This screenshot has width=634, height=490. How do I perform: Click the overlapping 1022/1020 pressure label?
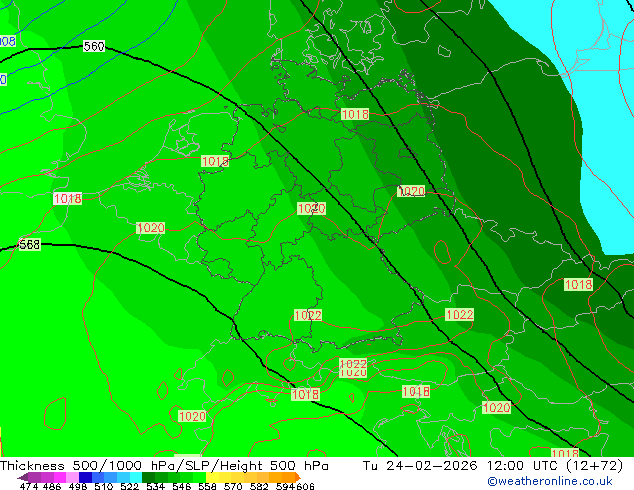tap(353, 368)
